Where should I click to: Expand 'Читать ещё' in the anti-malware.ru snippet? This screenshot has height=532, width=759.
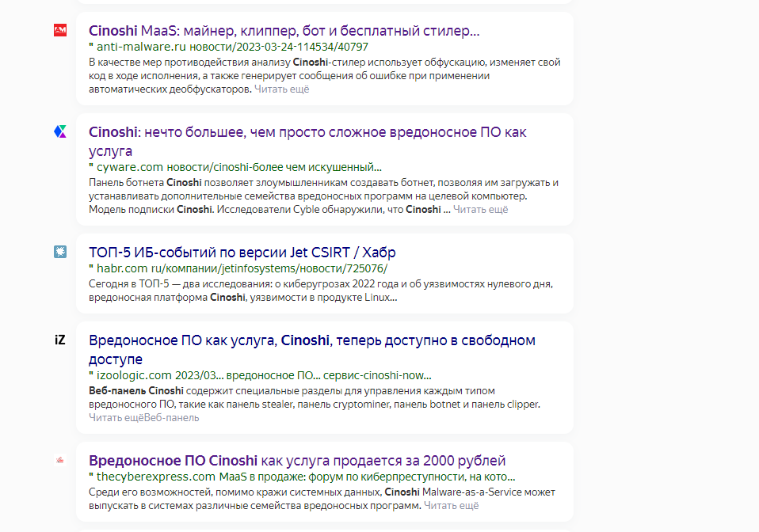click(282, 89)
